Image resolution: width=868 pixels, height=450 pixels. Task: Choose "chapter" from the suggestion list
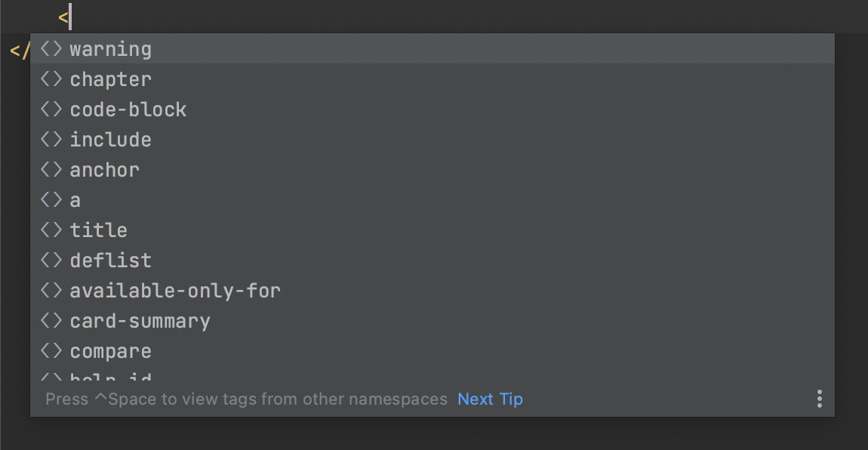pos(110,79)
